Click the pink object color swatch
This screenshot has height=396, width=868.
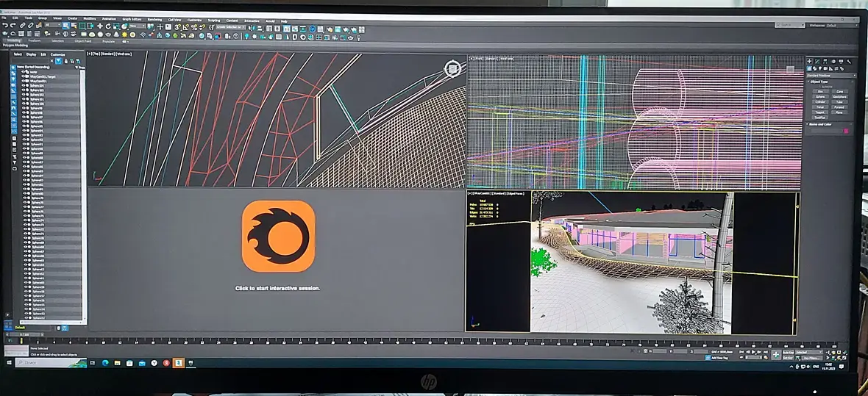coord(846,131)
